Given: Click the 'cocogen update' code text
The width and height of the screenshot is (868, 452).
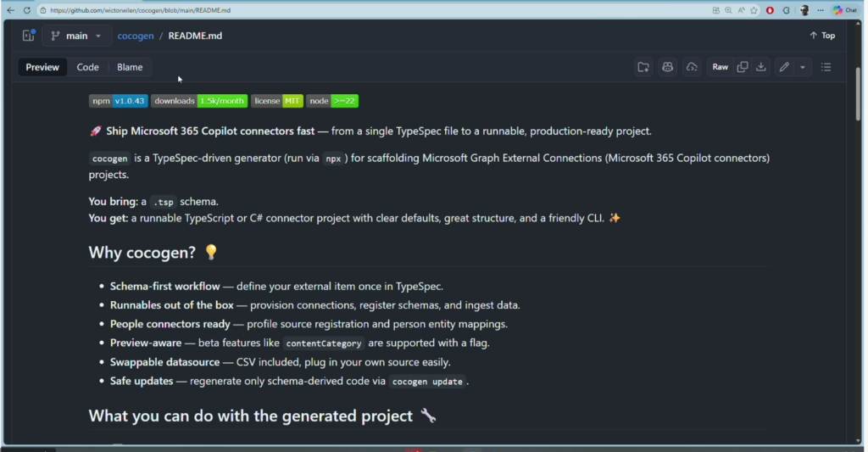Looking at the screenshot, I should coord(427,382).
